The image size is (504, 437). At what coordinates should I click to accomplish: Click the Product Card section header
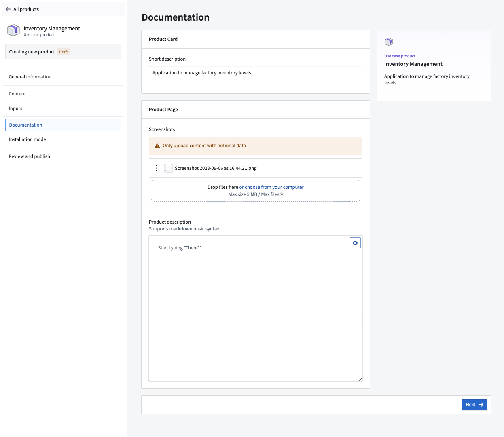point(256,39)
